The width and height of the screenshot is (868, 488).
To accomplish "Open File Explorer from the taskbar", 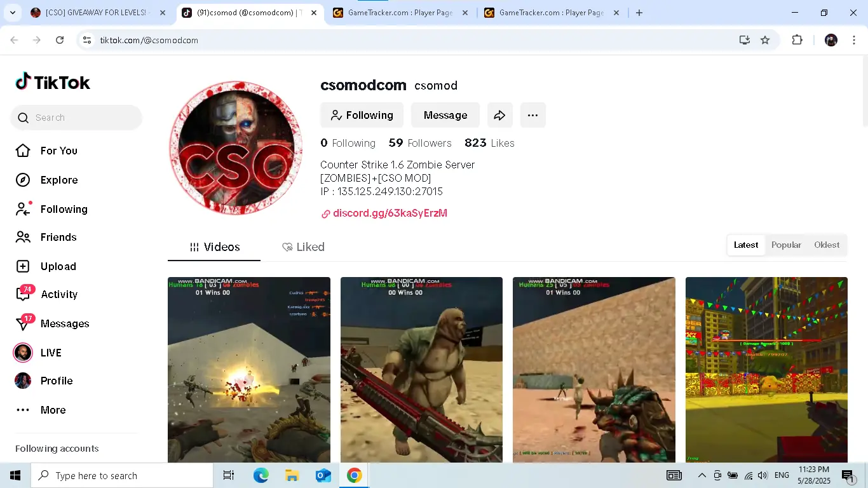I will (292, 475).
